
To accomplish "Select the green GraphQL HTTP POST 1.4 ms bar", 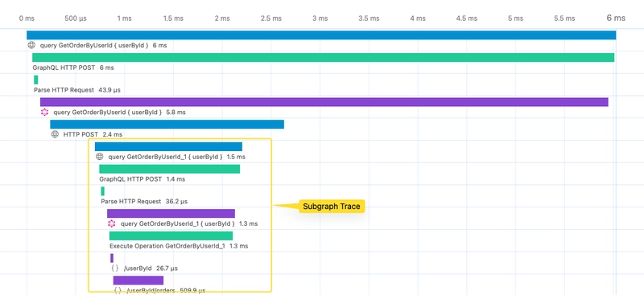I will click(170, 169).
